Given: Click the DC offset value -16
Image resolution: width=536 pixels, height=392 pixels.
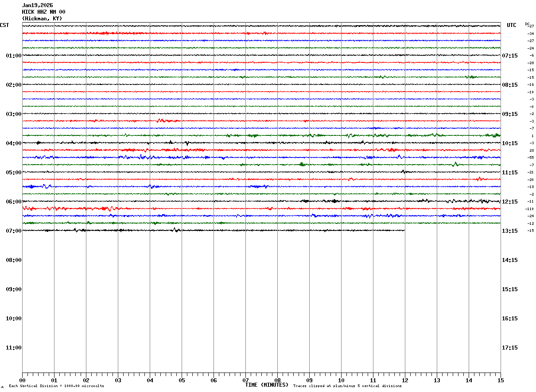Looking at the screenshot, I should pyautogui.click(x=530, y=85).
